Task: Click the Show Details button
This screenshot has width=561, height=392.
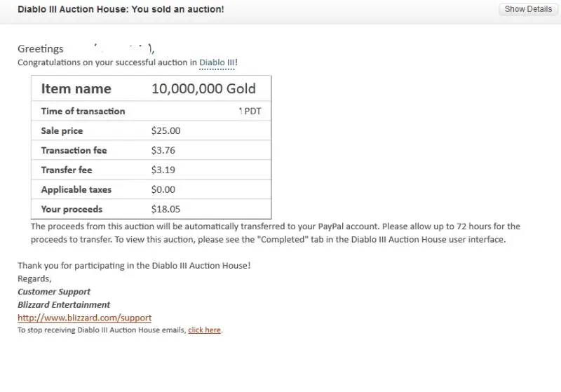Action: [x=528, y=9]
